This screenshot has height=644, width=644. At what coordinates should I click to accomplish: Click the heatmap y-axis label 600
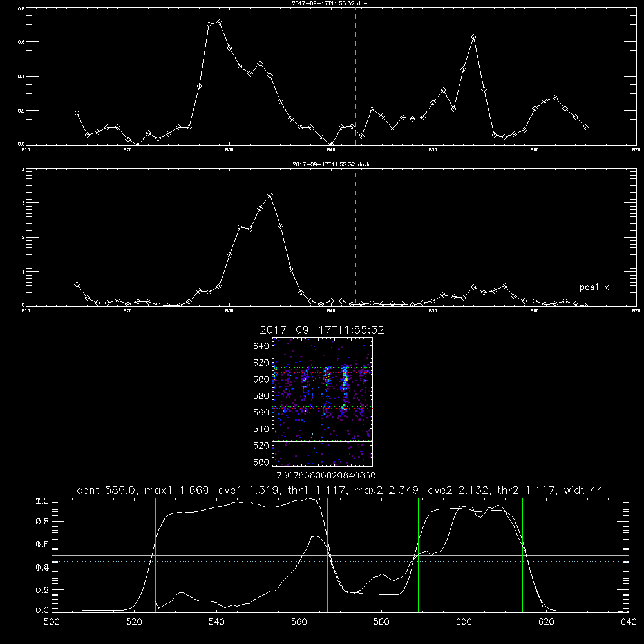261,379
